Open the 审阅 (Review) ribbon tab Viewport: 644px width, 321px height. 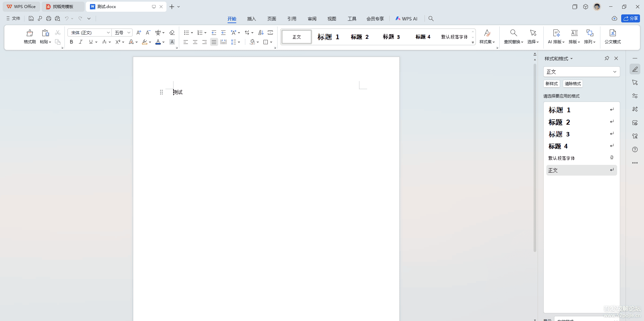pyautogui.click(x=312, y=19)
